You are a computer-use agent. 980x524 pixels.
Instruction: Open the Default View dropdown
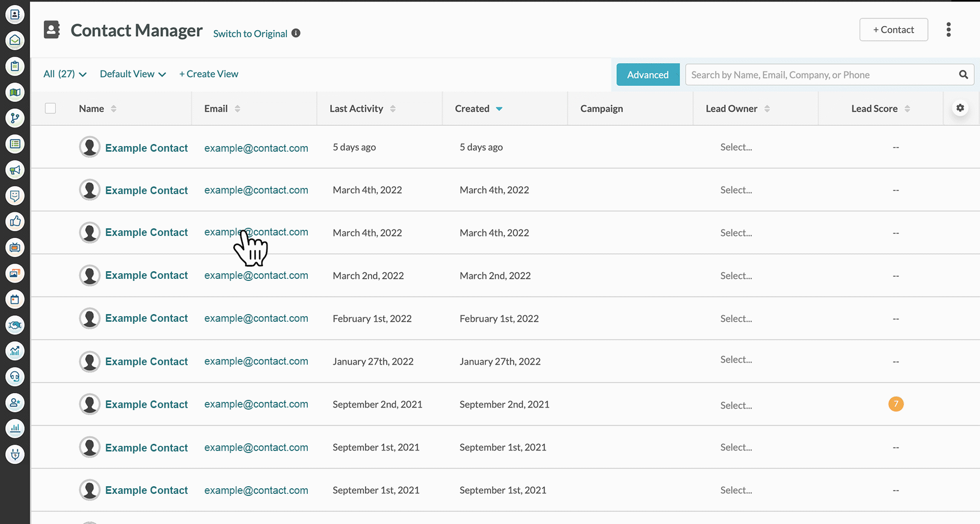(x=133, y=74)
